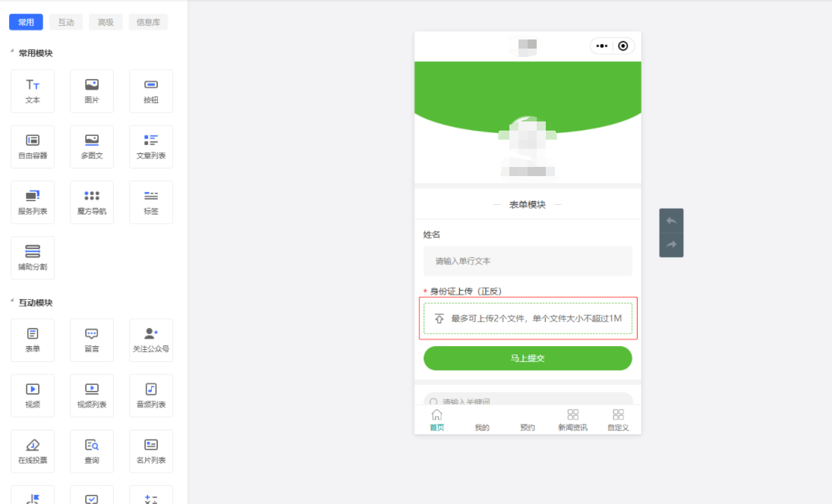The width and height of the screenshot is (832, 504).
Task: Select the 服务列表 module
Action: (33, 203)
